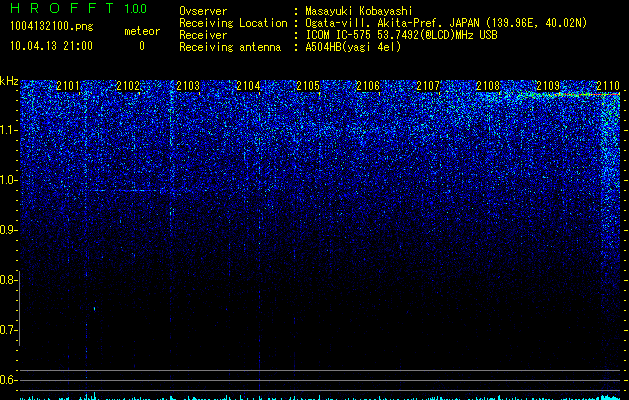Click the 2108 time marker
The width and height of the screenshot is (629, 400).
coord(488,86)
